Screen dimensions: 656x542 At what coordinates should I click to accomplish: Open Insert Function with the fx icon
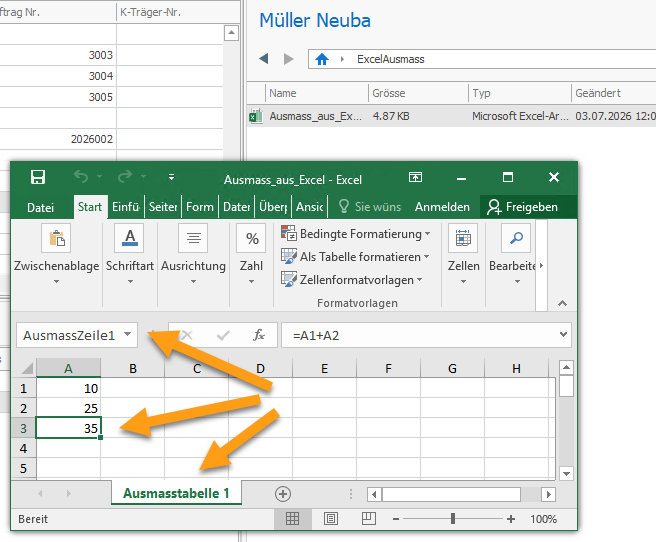point(259,335)
